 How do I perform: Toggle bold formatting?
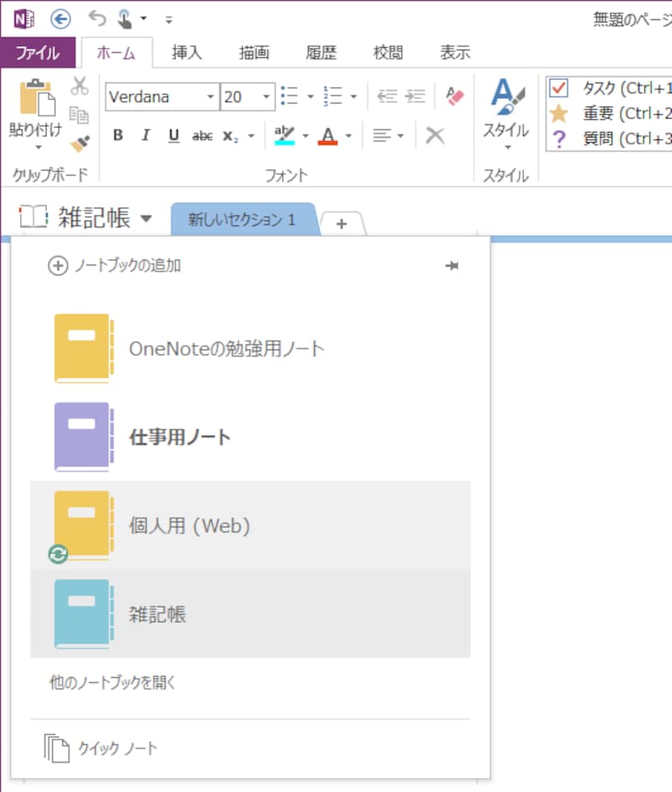click(x=118, y=134)
